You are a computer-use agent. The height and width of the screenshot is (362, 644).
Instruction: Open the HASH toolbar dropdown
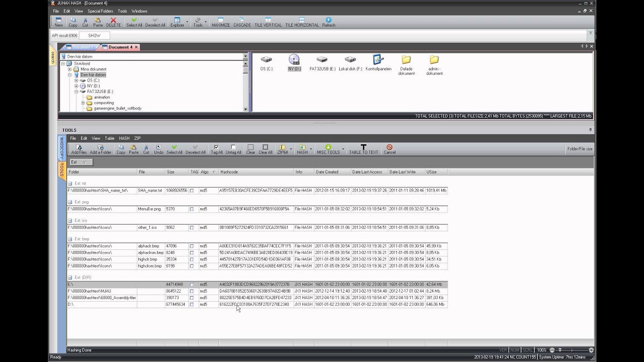point(311,149)
